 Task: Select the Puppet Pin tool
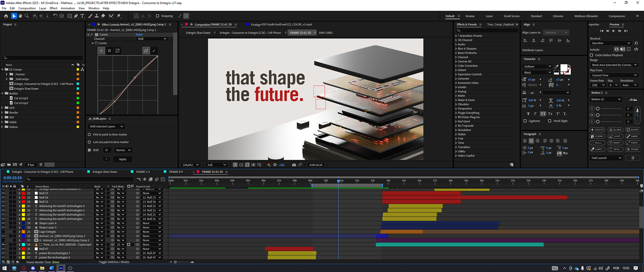coord(119,16)
